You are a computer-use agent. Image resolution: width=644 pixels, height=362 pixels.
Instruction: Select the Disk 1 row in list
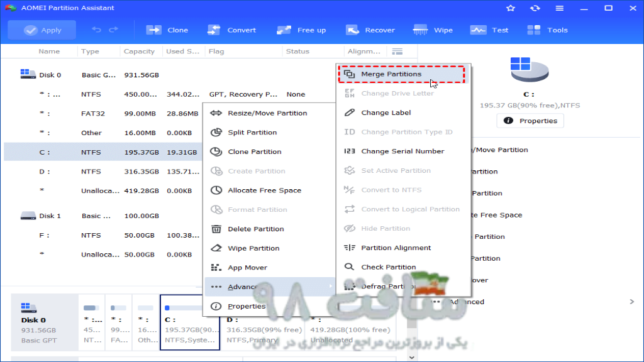pos(103,216)
